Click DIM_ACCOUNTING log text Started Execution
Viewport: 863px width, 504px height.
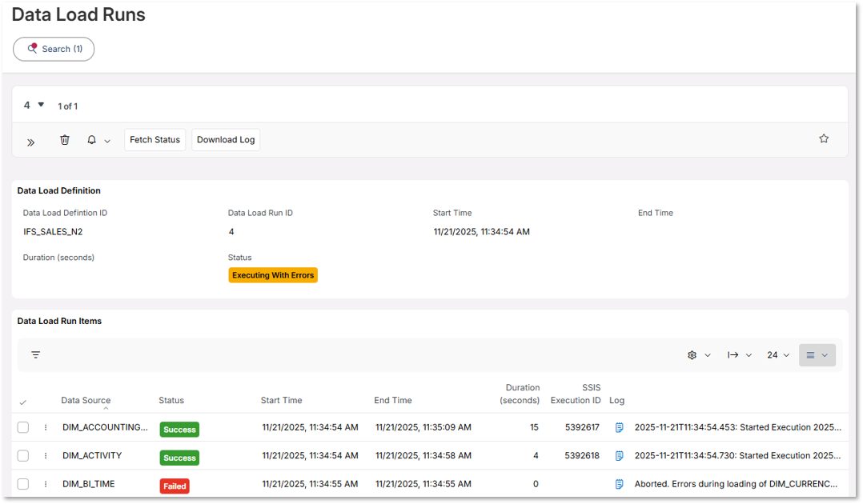click(x=738, y=427)
